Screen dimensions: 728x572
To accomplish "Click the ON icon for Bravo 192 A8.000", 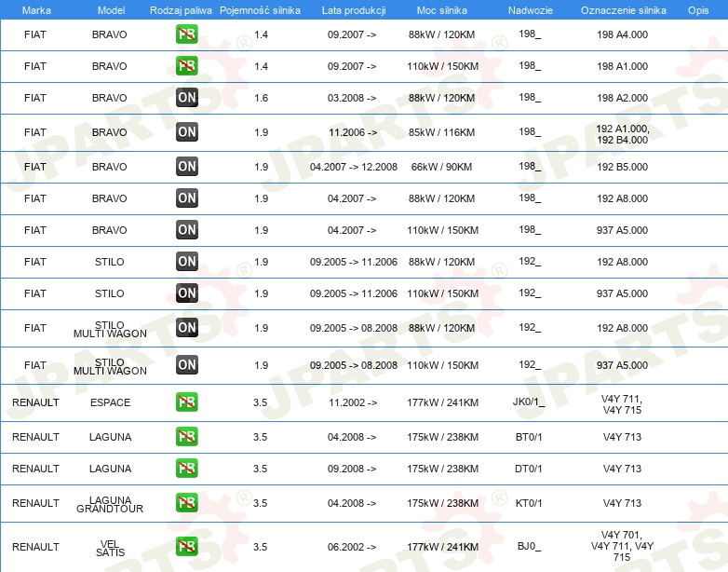I will (186, 197).
